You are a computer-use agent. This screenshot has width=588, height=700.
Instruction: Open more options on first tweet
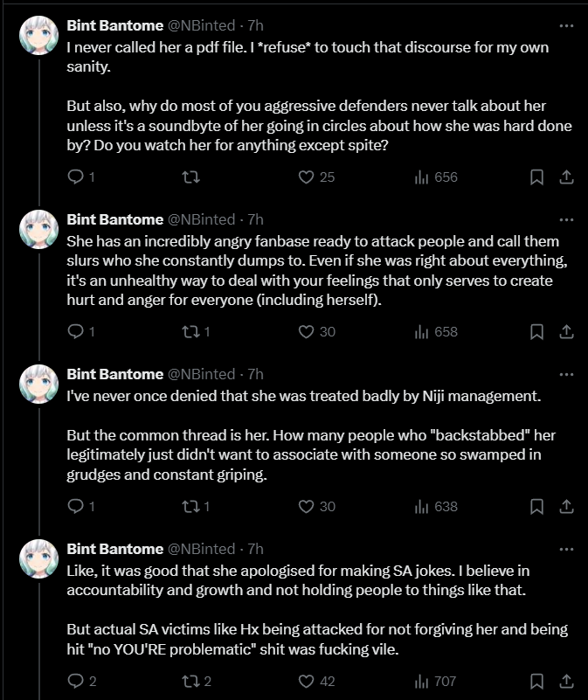coord(566,26)
